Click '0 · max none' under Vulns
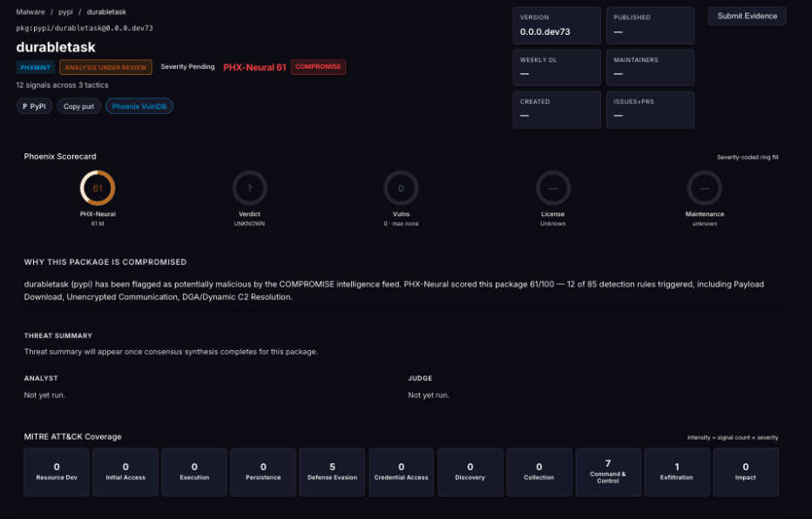This screenshot has height=519, width=812. coord(401,224)
